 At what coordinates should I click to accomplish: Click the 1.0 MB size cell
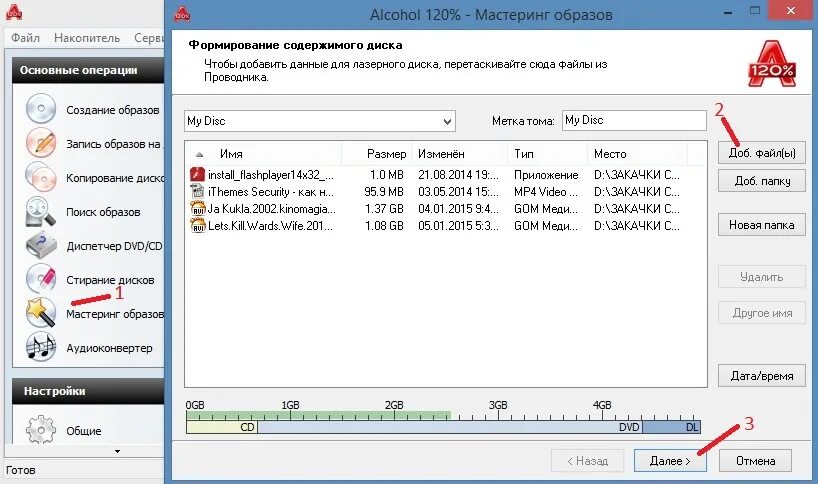point(387,175)
